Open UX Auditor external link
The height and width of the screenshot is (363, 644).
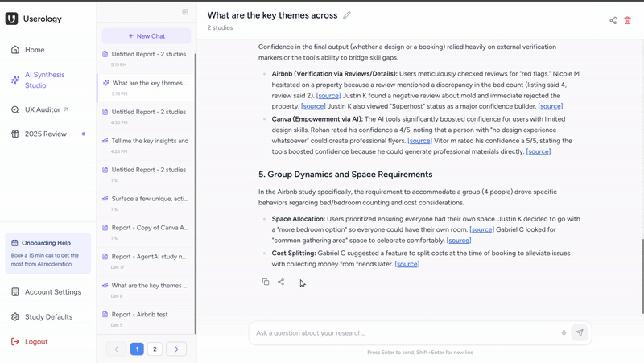(x=39, y=109)
